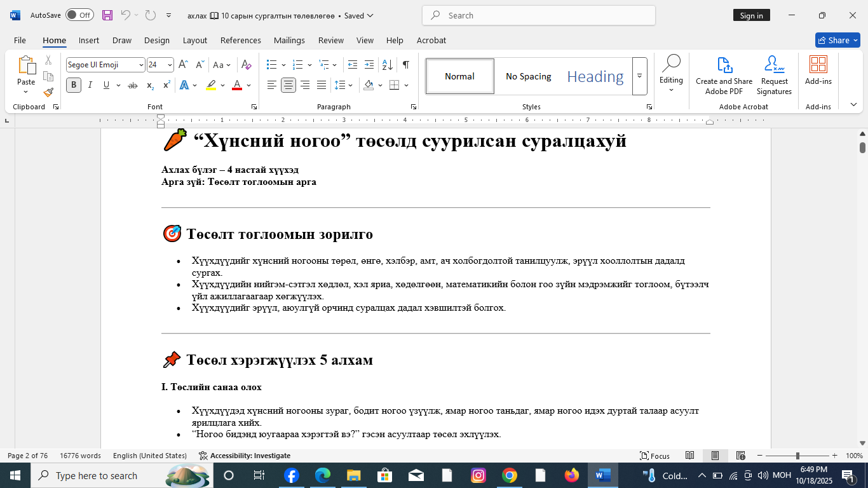The width and height of the screenshot is (868, 488).
Task: Open Google Chrome from the taskbar
Action: point(509,475)
